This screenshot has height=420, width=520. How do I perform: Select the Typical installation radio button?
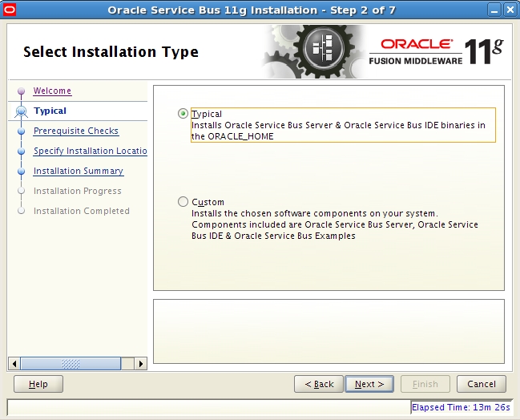[x=183, y=114]
